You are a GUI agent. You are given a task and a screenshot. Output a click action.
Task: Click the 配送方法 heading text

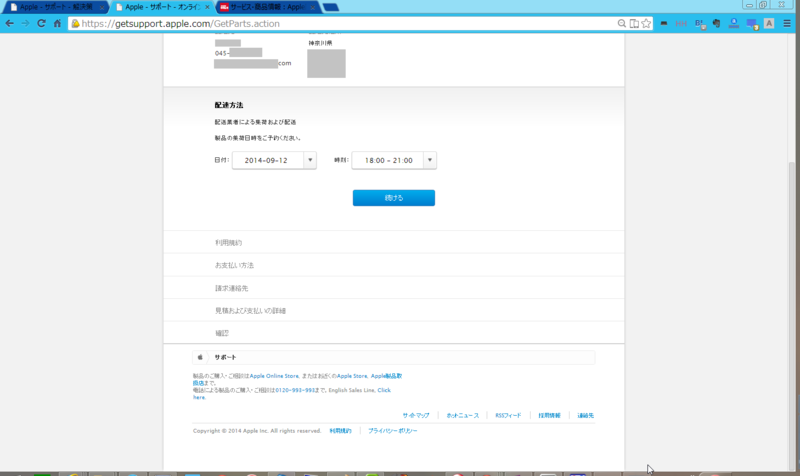(x=229, y=105)
